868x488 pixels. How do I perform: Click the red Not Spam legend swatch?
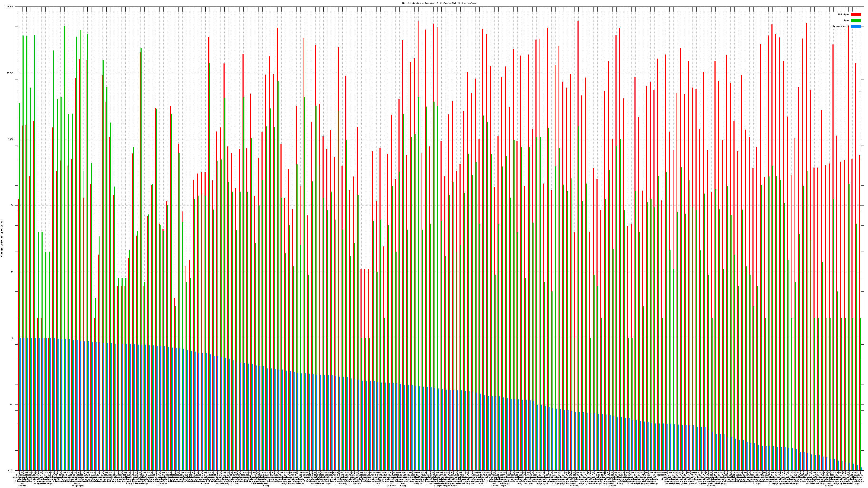click(x=856, y=14)
